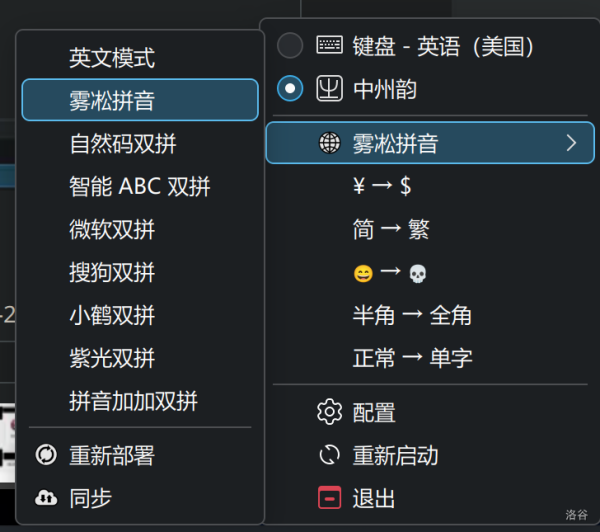Choose the 自然码双拼 schema
600x532 pixels.
(123, 143)
